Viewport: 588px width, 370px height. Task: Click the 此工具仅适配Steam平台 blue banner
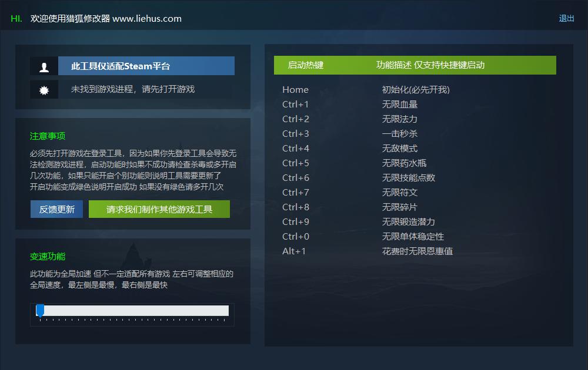(146, 66)
